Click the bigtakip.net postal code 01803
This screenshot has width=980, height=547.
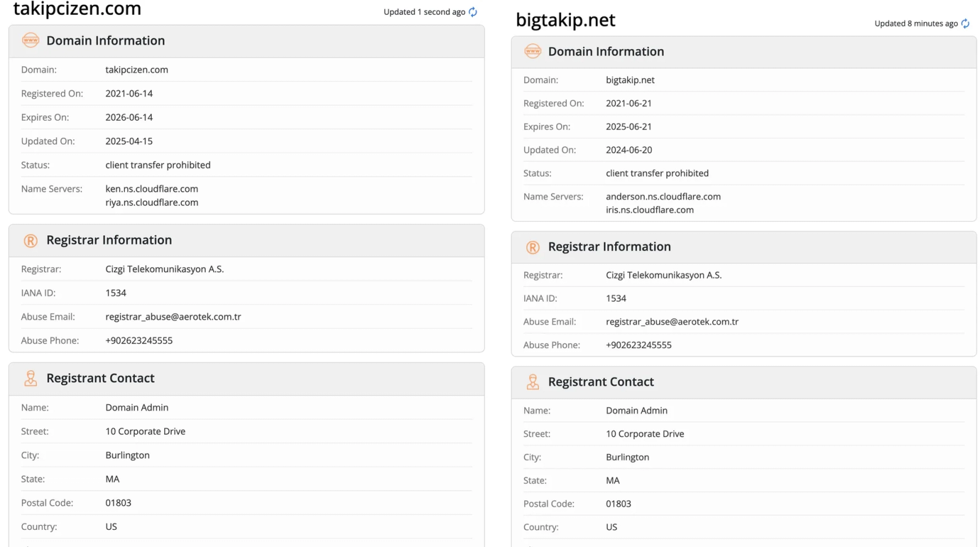tap(618, 504)
